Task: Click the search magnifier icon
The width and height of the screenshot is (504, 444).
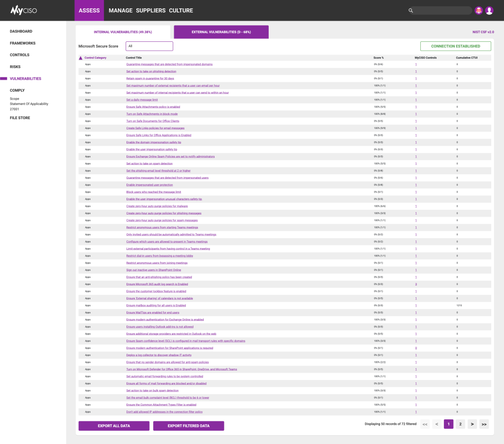Action: click(x=411, y=10)
